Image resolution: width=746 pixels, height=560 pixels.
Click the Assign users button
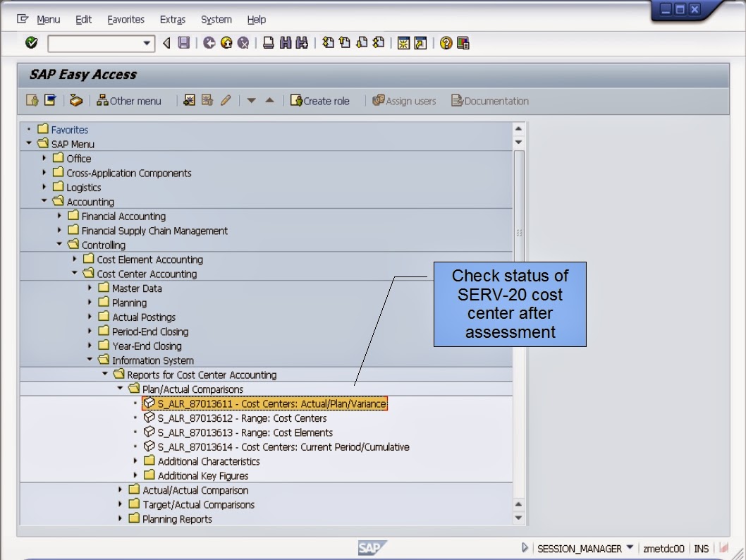click(x=404, y=101)
